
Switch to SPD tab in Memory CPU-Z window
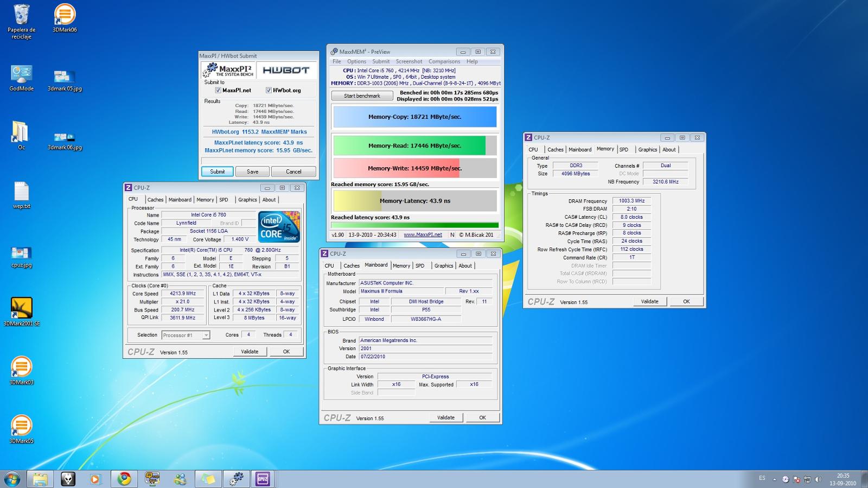(624, 150)
